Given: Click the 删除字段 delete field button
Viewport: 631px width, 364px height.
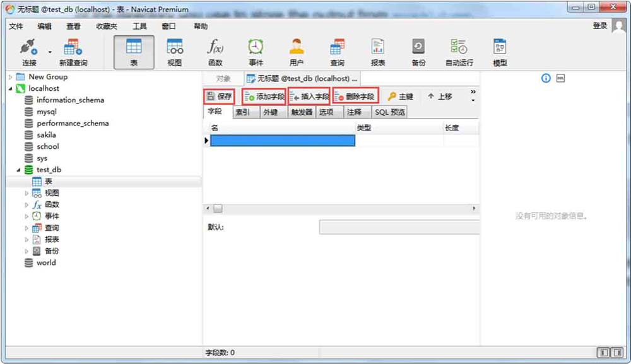Looking at the screenshot, I should [356, 97].
